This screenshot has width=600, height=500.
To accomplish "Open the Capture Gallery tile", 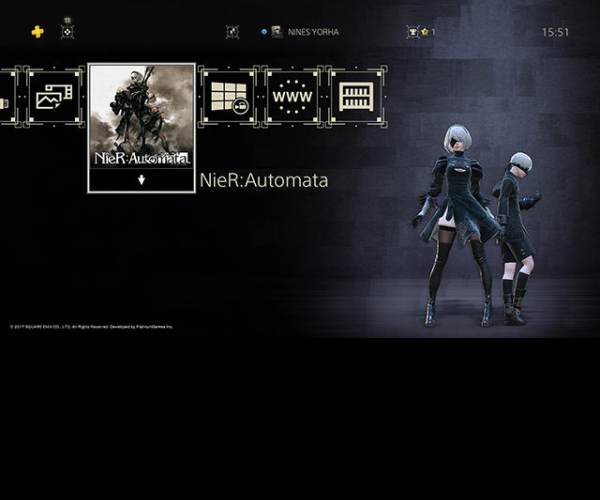I will pos(54,96).
